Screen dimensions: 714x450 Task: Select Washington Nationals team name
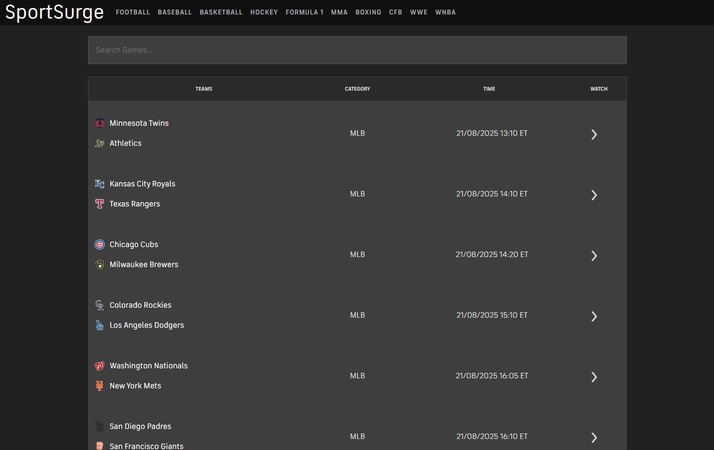point(148,366)
